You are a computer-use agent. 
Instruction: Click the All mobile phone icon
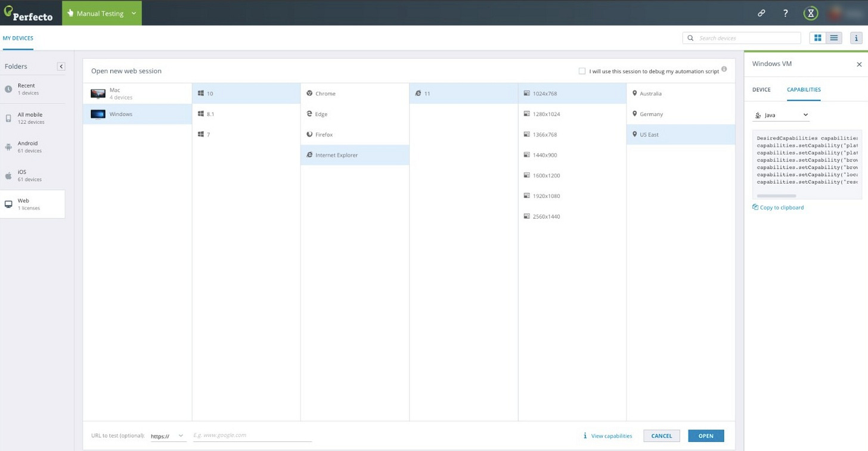point(8,118)
